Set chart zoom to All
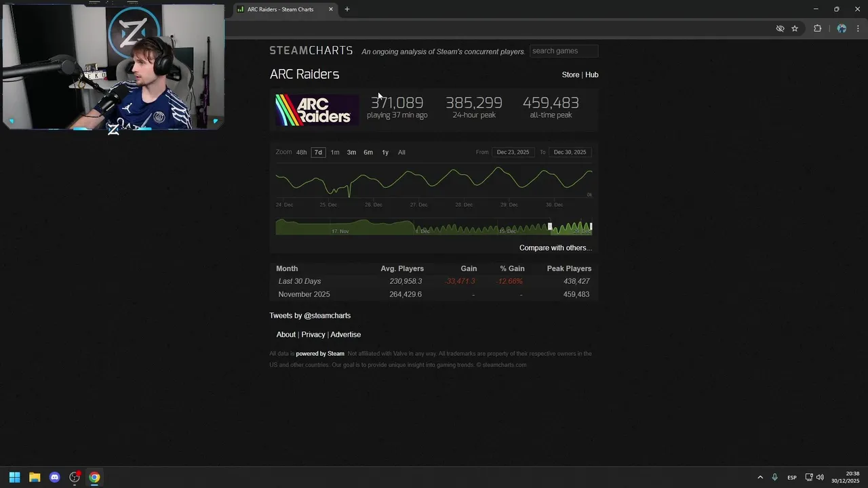 click(x=401, y=152)
